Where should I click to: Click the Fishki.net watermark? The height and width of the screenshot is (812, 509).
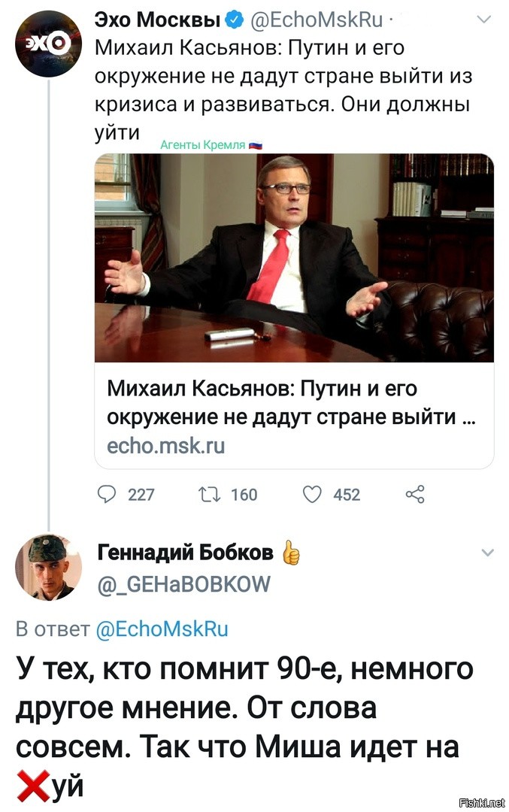481,803
